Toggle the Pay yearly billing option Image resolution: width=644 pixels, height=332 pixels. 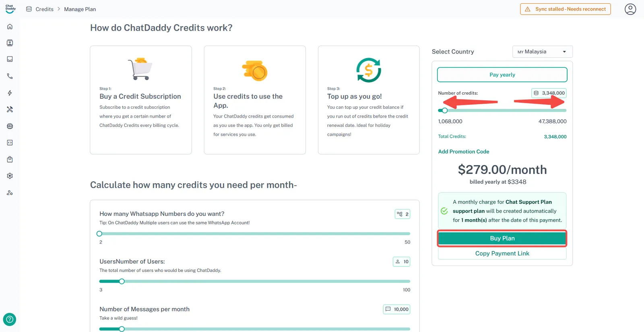[x=502, y=75]
